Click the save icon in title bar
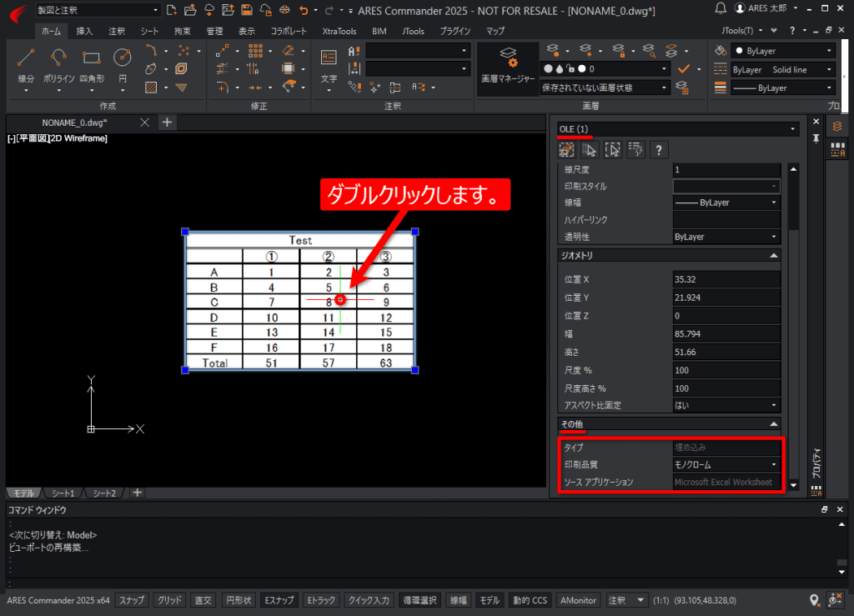 coord(247,10)
